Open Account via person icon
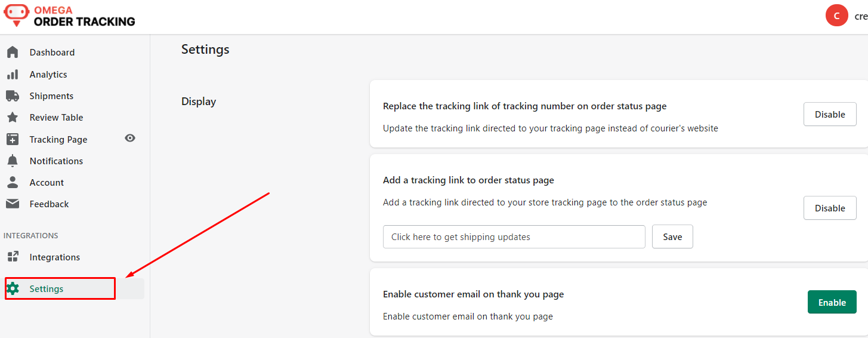This screenshot has height=338, width=868. tap(13, 183)
